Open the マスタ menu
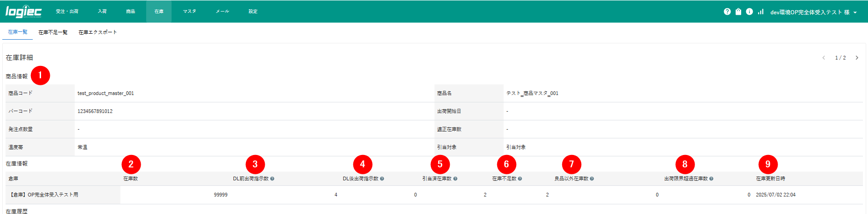The height and width of the screenshot is (214, 868). (x=190, y=12)
